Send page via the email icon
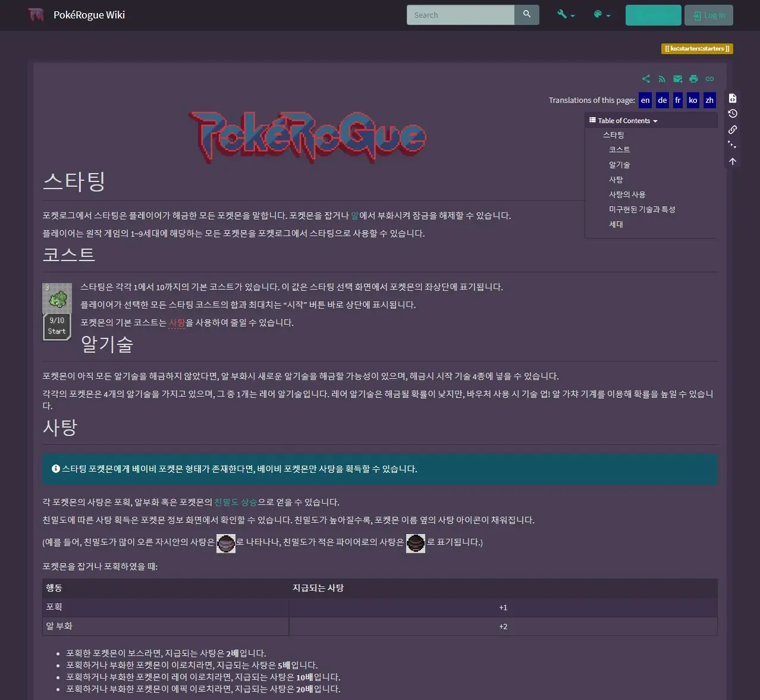This screenshot has height=700, width=760. pyautogui.click(x=677, y=78)
